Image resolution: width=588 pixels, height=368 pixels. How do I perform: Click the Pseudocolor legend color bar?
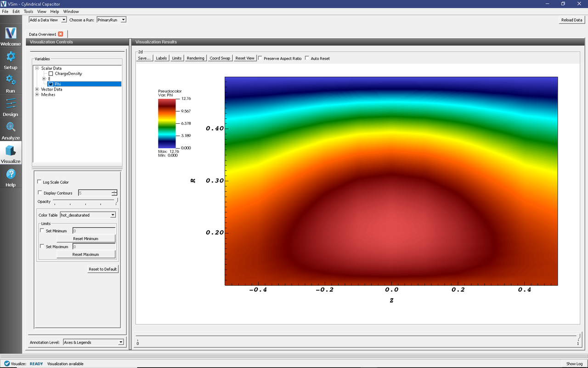click(x=168, y=123)
